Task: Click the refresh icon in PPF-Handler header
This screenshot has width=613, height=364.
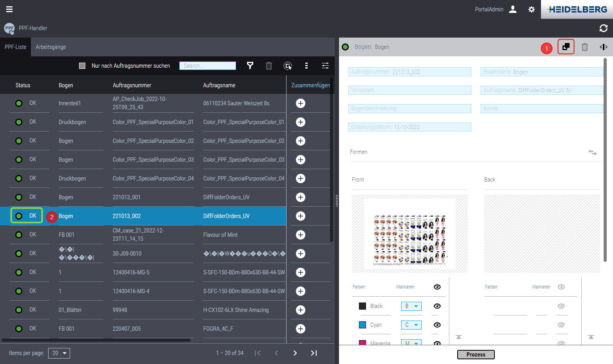Action: coord(603,28)
